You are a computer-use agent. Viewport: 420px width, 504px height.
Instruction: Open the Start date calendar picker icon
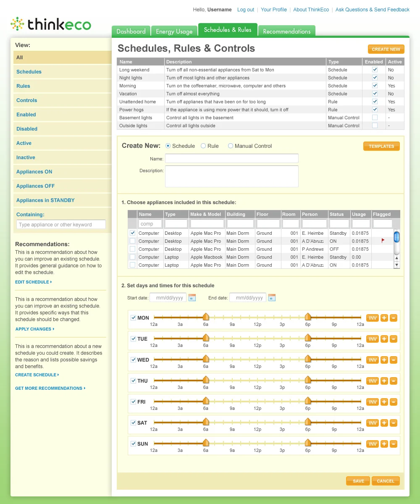(192, 298)
